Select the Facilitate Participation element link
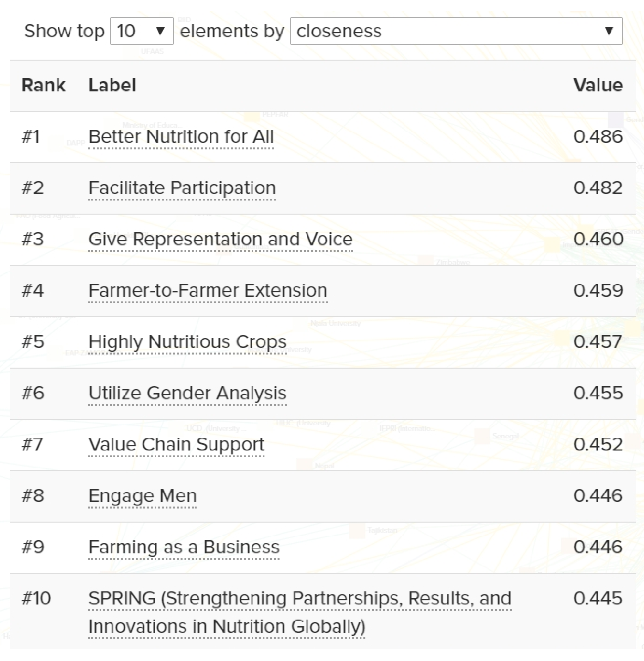644x661 pixels. pyautogui.click(x=182, y=188)
